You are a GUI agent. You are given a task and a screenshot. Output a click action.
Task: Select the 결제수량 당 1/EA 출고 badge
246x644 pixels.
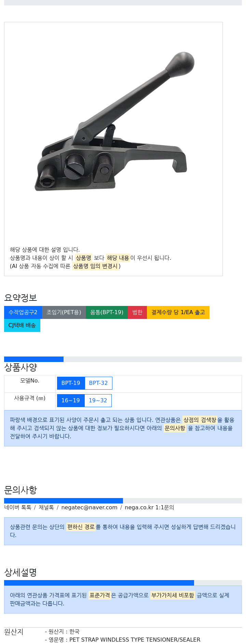(x=178, y=312)
